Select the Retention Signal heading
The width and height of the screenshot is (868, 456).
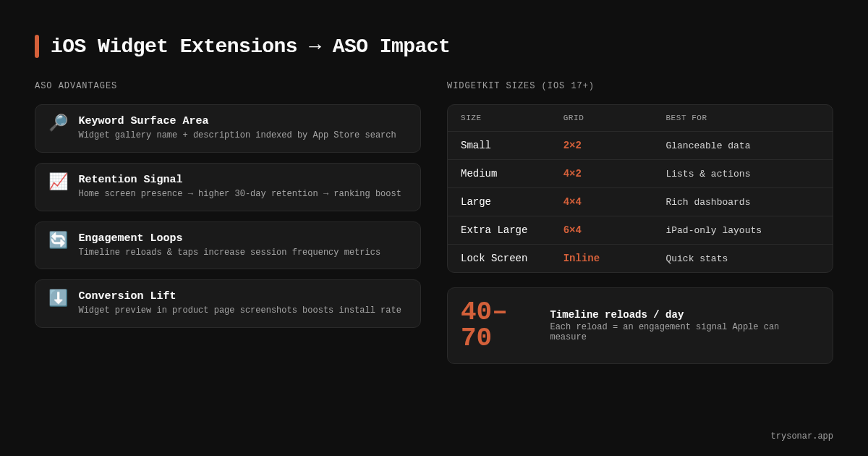pyautogui.click(x=130, y=180)
